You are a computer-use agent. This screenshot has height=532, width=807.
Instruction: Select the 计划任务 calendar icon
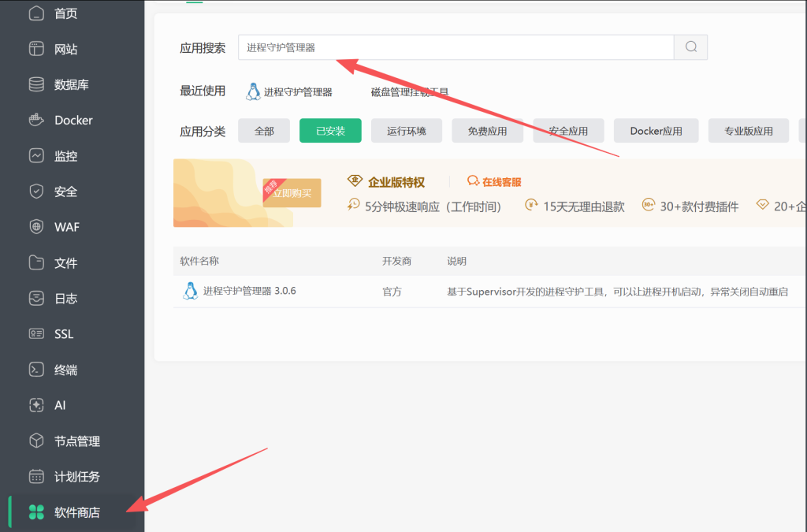point(36,476)
